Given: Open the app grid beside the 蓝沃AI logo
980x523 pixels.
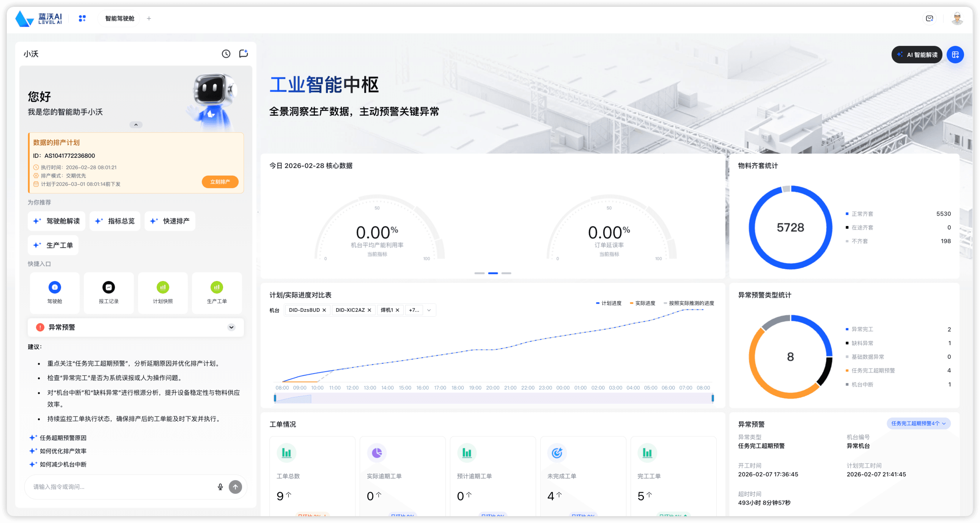Looking at the screenshot, I should pyautogui.click(x=82, y=18).
